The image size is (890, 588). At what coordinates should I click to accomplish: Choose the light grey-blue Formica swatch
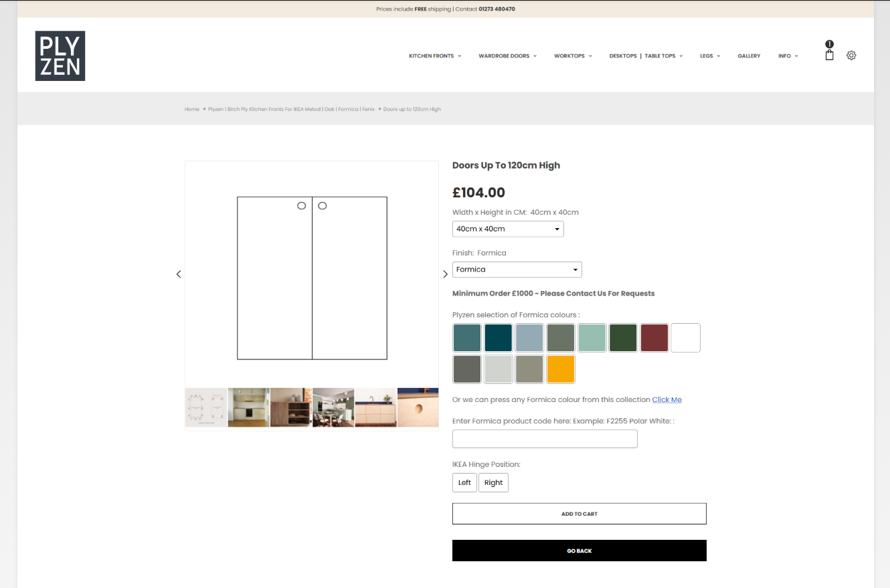pyautogui.click(x=529, y=338)
